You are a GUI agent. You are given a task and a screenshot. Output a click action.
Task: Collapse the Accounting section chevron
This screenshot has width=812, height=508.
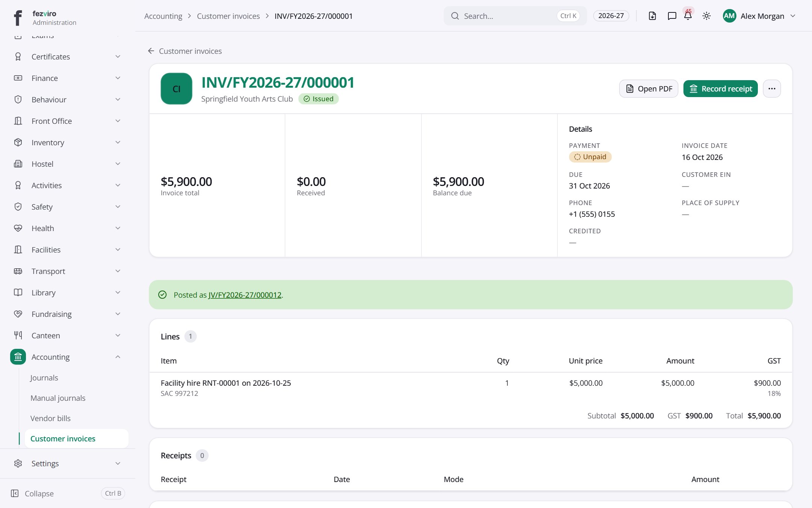pyautogui.click(x=118, y=357)
